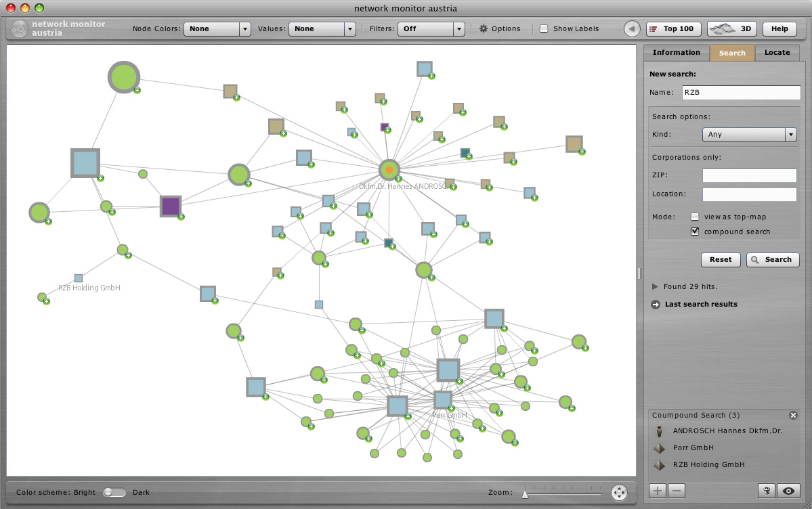Click the Dark color scheme label
Viewport: 812px width, 509px height.
click(x=141, y=493)
